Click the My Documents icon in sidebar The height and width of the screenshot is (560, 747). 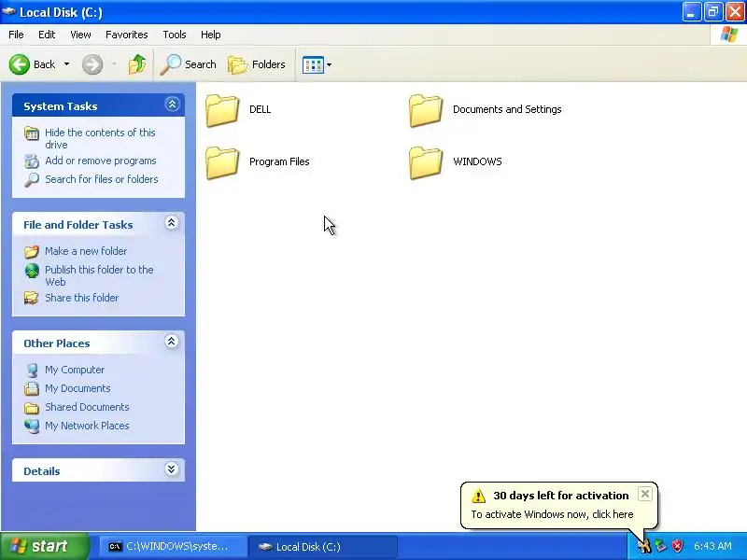click(x=32, y=388)
